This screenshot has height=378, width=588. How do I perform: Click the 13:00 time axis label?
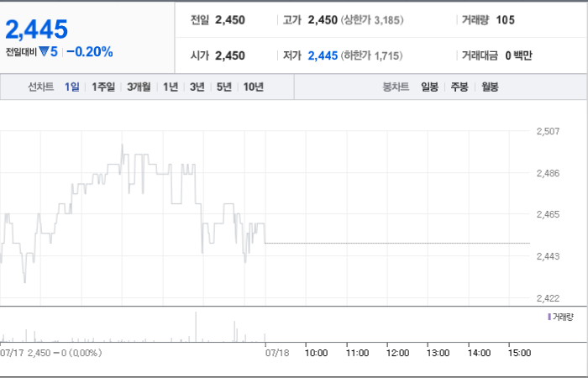click(438, 353)
